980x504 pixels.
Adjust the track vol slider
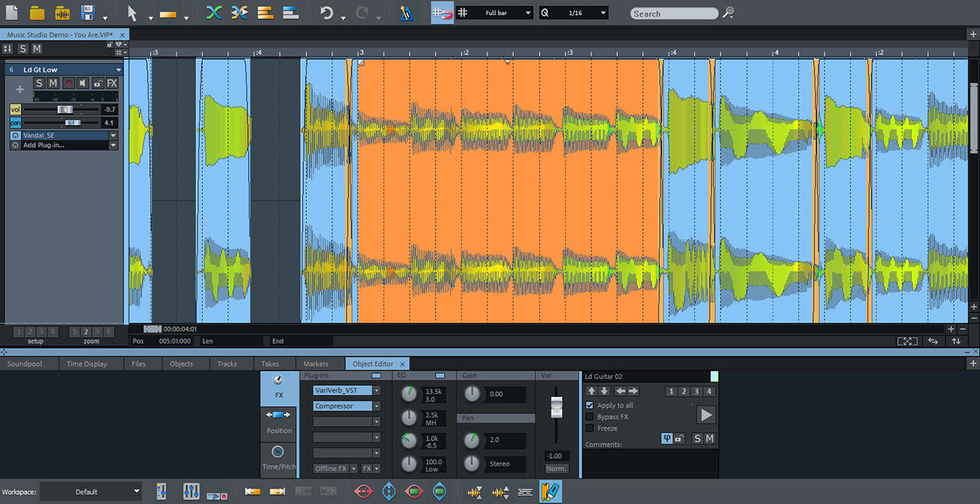pos(64,110)
